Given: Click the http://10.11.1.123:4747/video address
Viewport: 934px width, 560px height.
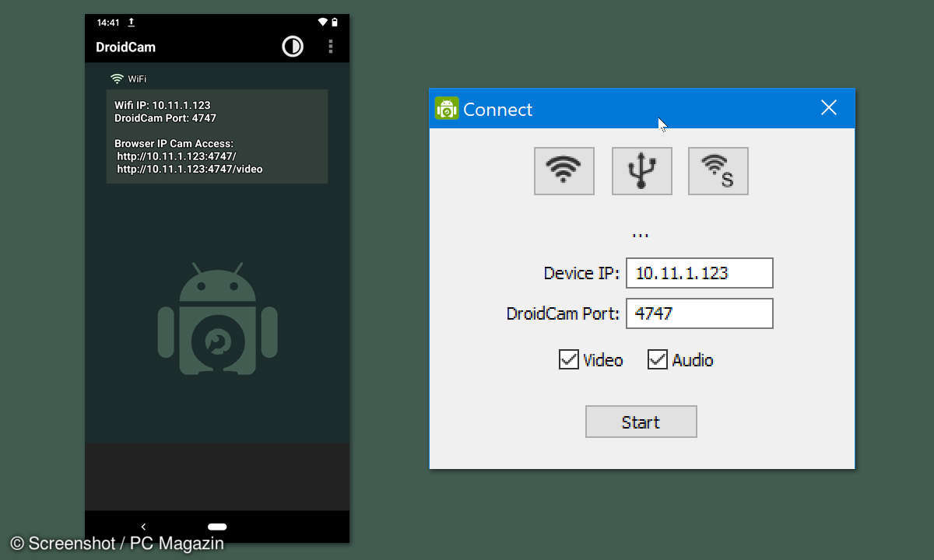Looking at the screenshot, I should tap(190, 169).
